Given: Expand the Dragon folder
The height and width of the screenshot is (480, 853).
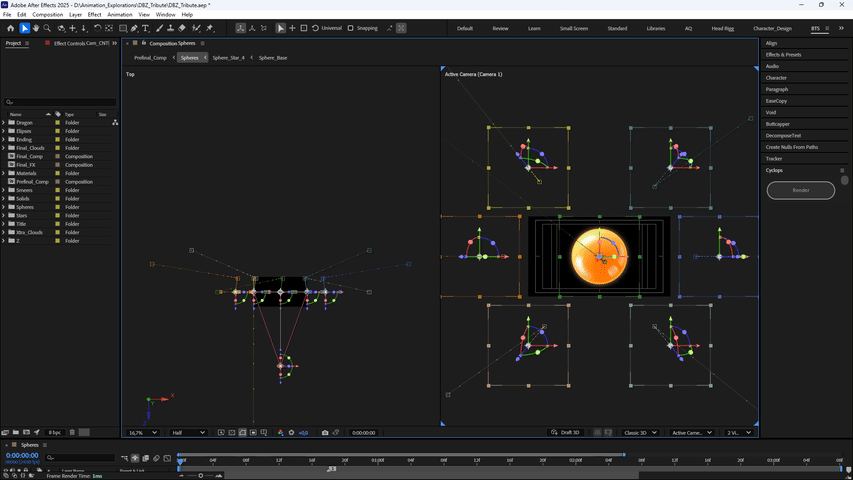Looking at the screenshot, I should click(4, 123).
